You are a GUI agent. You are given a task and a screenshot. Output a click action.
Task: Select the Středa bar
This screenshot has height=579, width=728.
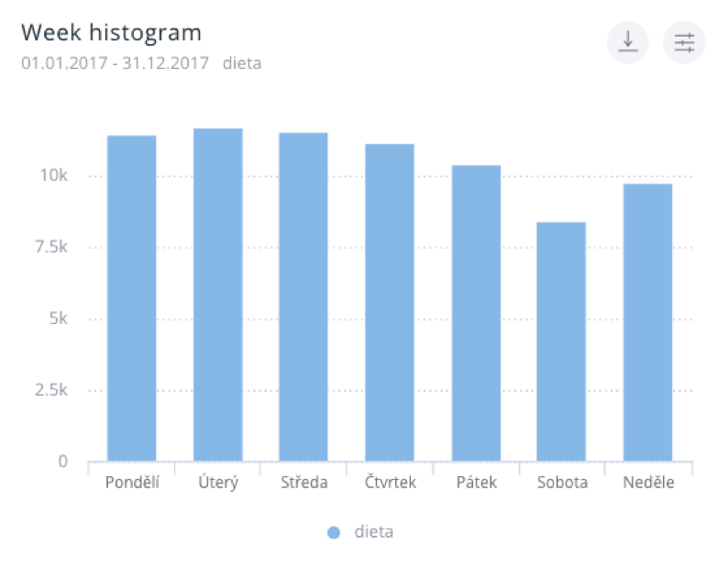click(303, 296)
